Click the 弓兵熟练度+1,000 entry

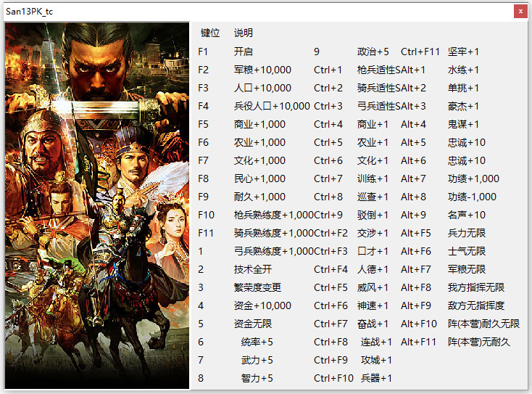(x=274, y=251)
